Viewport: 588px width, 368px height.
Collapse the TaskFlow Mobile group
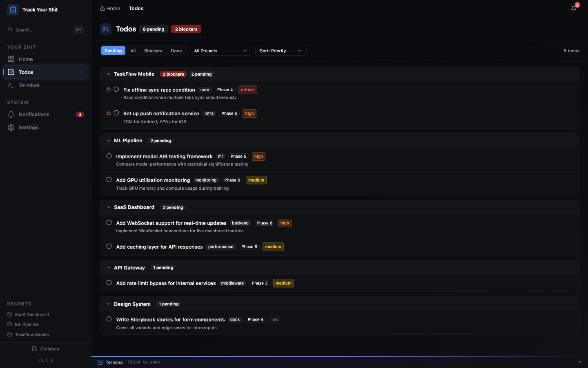click(x=109, y=74)
